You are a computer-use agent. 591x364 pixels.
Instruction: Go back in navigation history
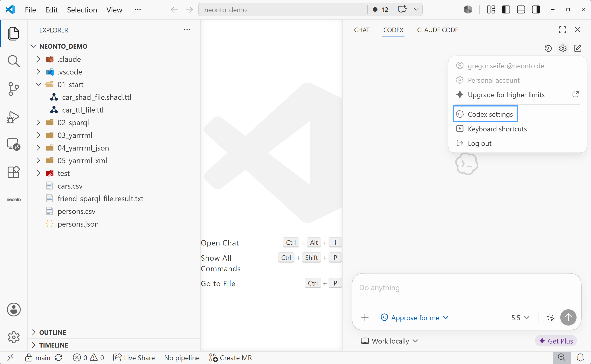click(175, 10)
